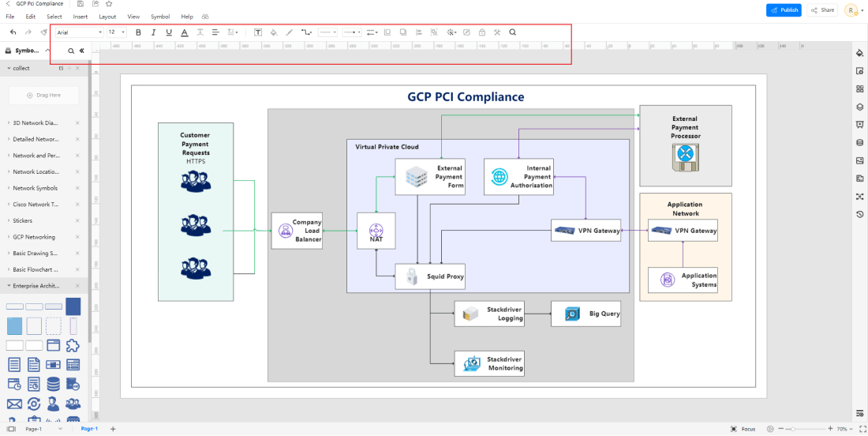Viewport: 868px width, 436px height.
Task: Open the connector type dropdown
Action: [x=306, y=32]
